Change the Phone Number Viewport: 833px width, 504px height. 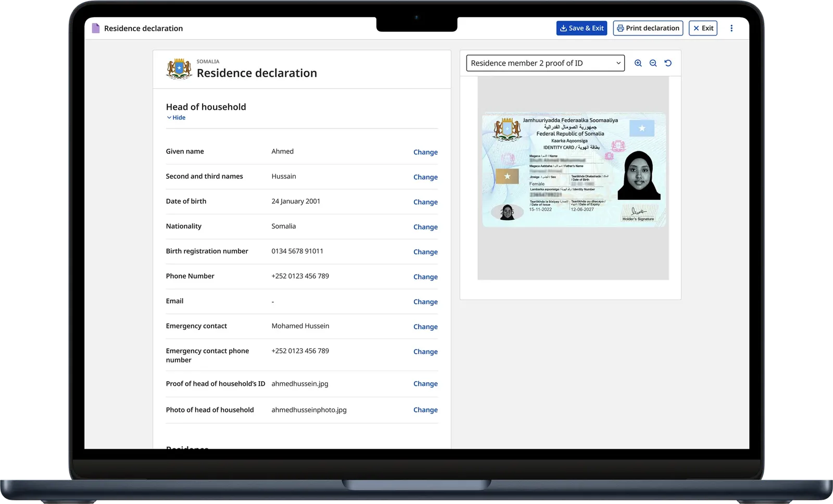coord(425,277)
